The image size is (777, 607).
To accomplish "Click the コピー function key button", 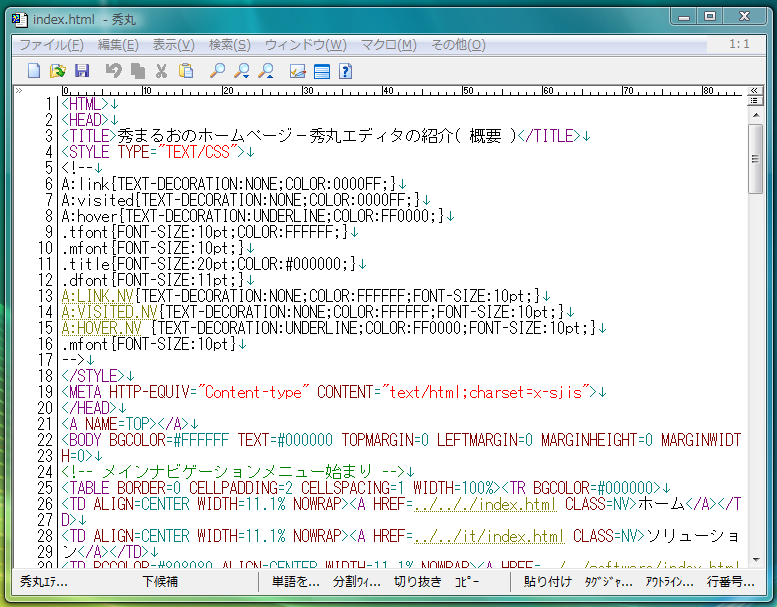I will (x=467, y=581).
